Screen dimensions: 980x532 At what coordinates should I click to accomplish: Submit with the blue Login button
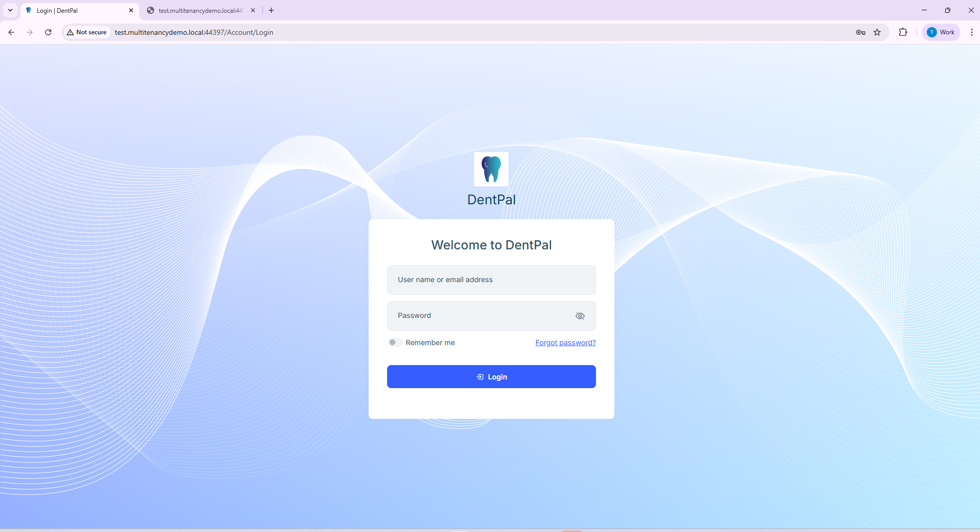coord(492,377)
